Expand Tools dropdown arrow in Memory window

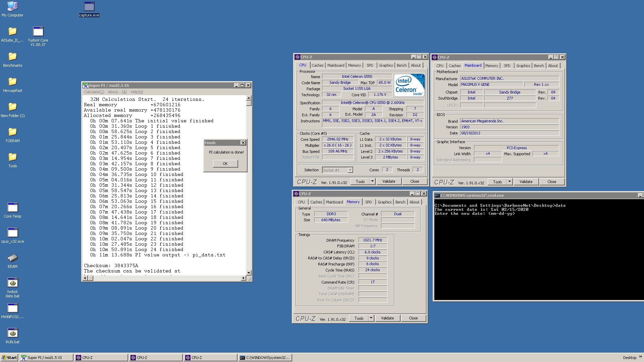pos(371,318)
